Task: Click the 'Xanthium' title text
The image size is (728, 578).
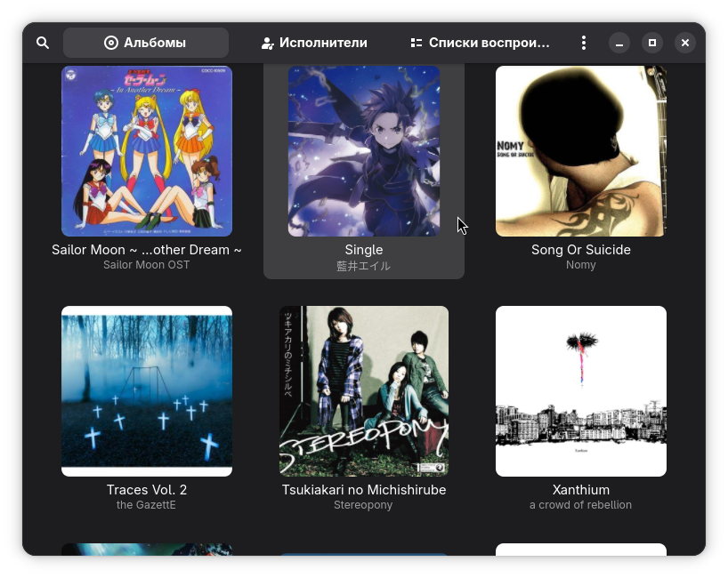Action: coord(581,490)
